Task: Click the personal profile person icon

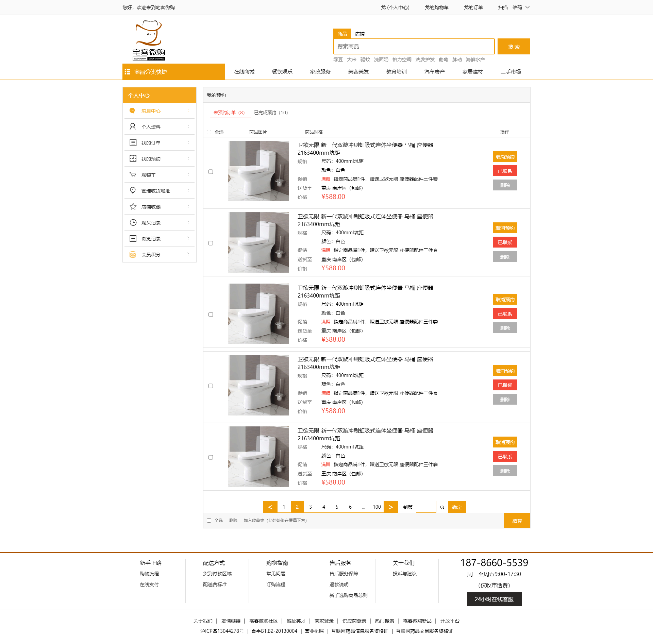Action: tap(133, 126)
